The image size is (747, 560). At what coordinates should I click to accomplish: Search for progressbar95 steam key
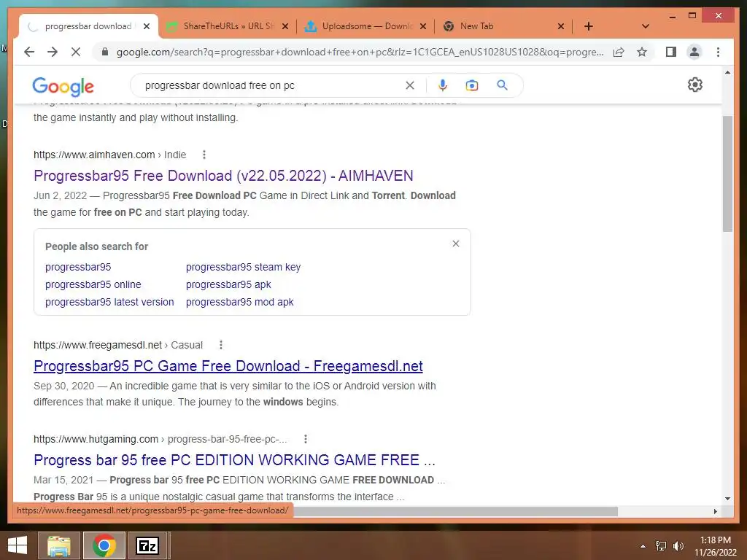(244, 267)
